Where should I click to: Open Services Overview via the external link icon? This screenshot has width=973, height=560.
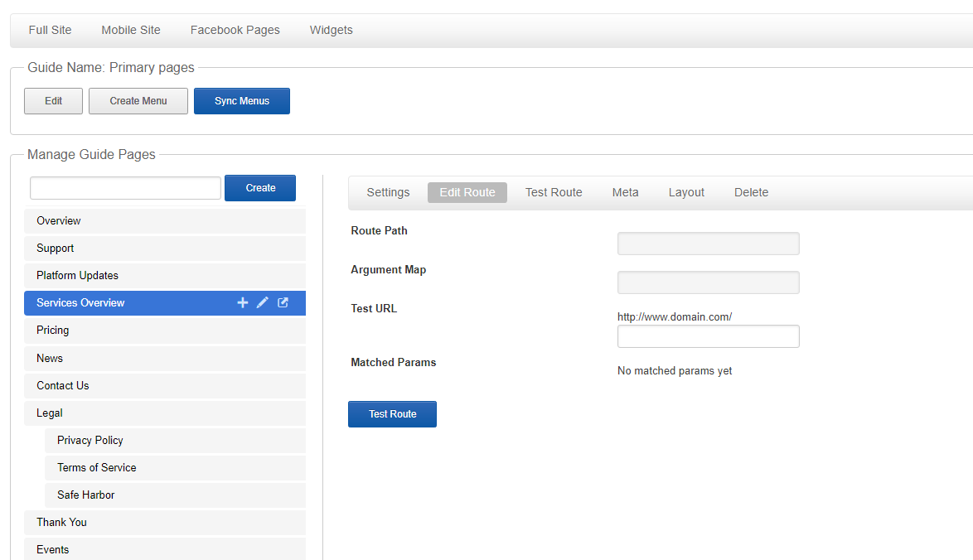(x=283, y=302)
